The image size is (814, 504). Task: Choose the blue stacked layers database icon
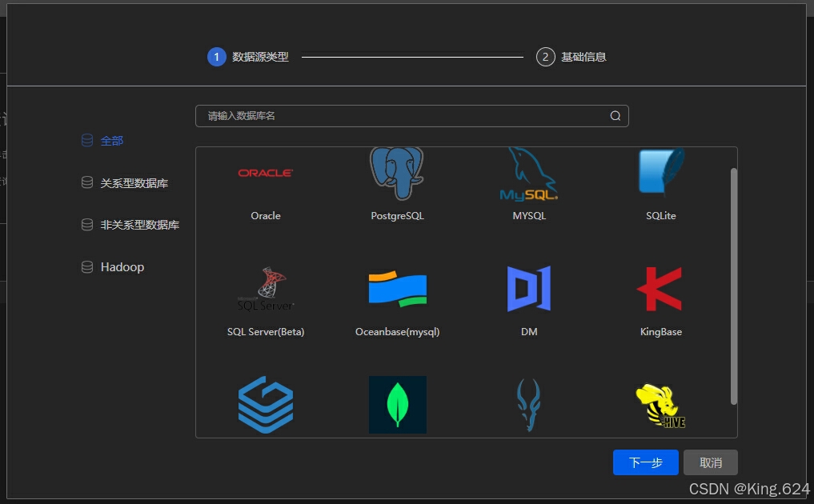pyautogui.click(x=265, y=405)
